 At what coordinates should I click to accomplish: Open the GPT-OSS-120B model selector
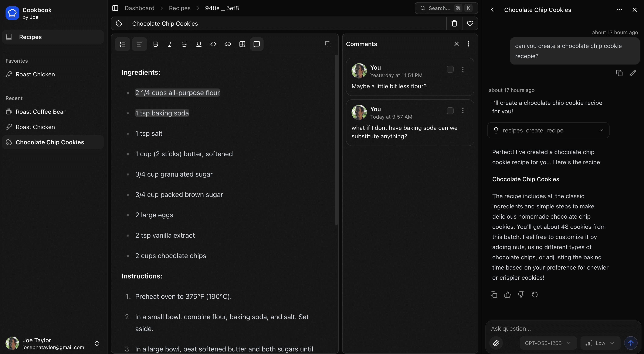pos(548,343)
